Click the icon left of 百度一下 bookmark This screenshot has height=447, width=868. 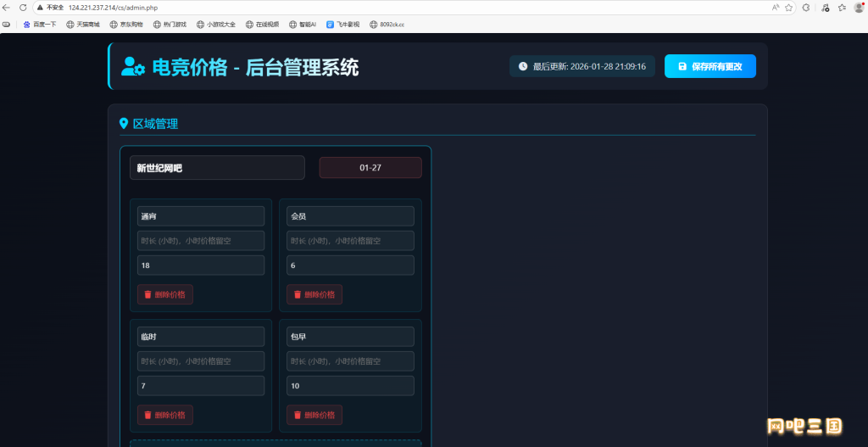(x=7, y=25)
